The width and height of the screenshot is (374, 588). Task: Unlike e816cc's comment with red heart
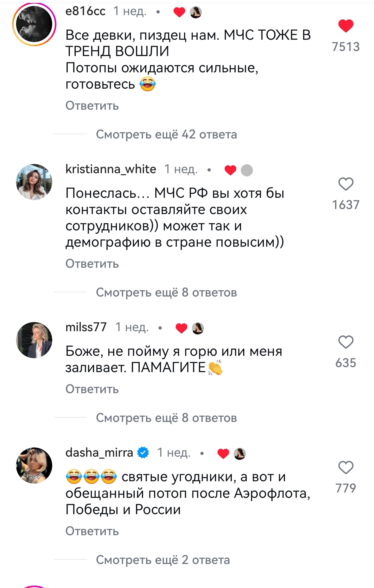click(x=346, y=26)
